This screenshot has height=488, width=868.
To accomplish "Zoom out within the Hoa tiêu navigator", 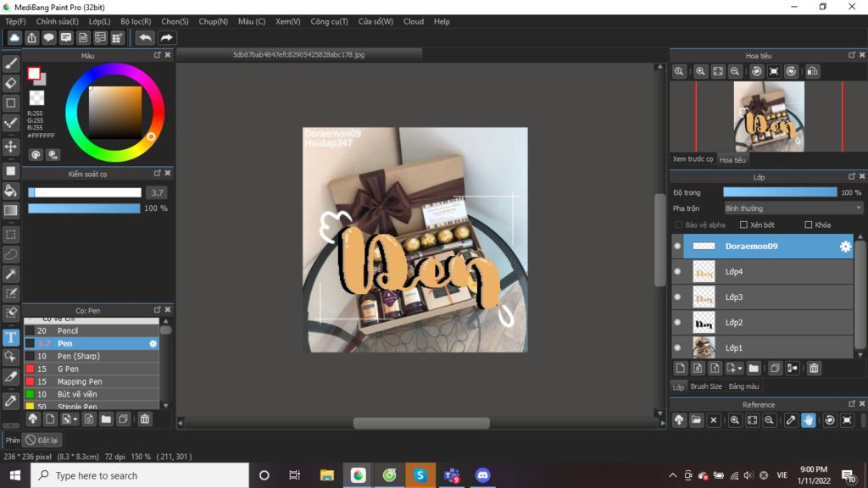I will point(735,71).
